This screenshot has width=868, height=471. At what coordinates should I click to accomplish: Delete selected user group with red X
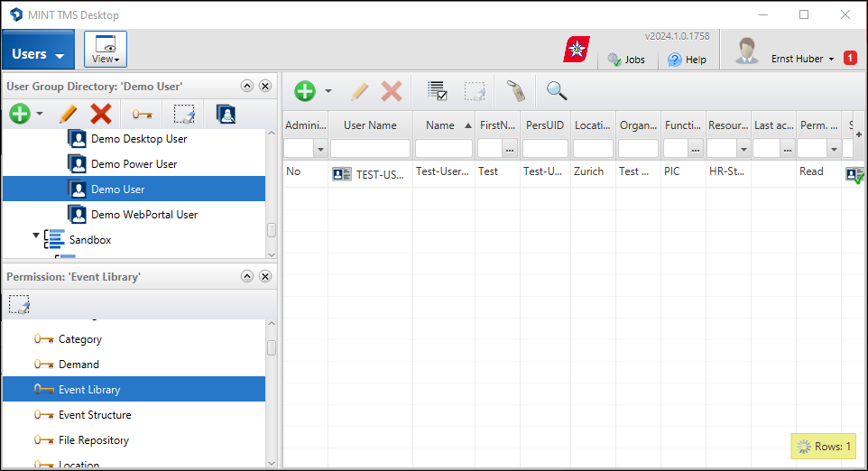click(101, 114)
